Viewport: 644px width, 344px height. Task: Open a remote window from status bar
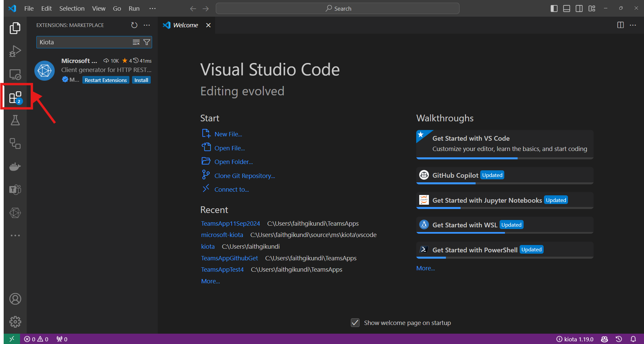pos(12,339)
